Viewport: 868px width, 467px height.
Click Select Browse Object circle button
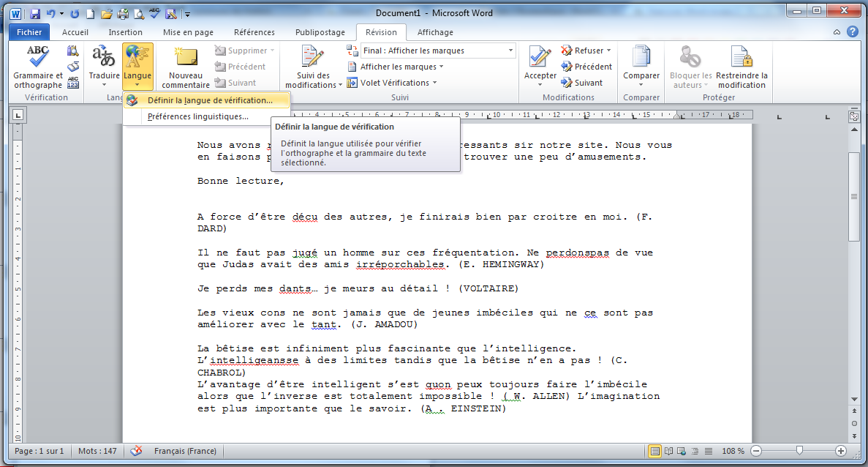coord(854,423)
